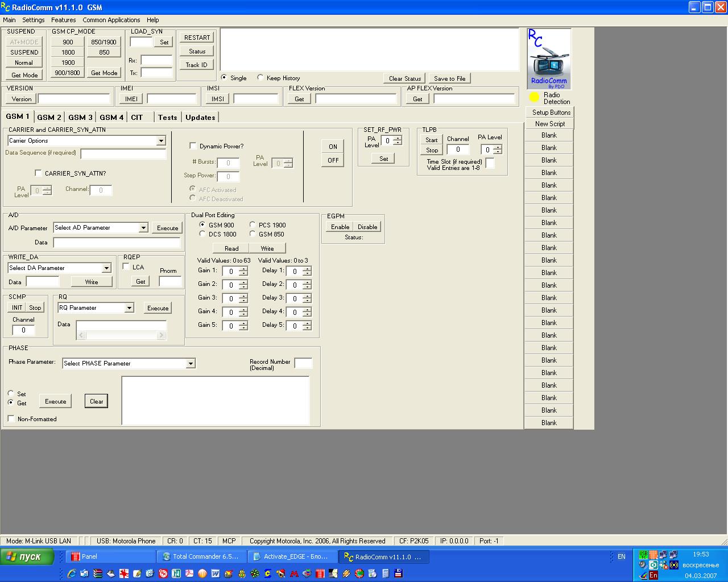Click the Track ID button
The height and width of the screenshot is (582, 728).
point(197,65)
